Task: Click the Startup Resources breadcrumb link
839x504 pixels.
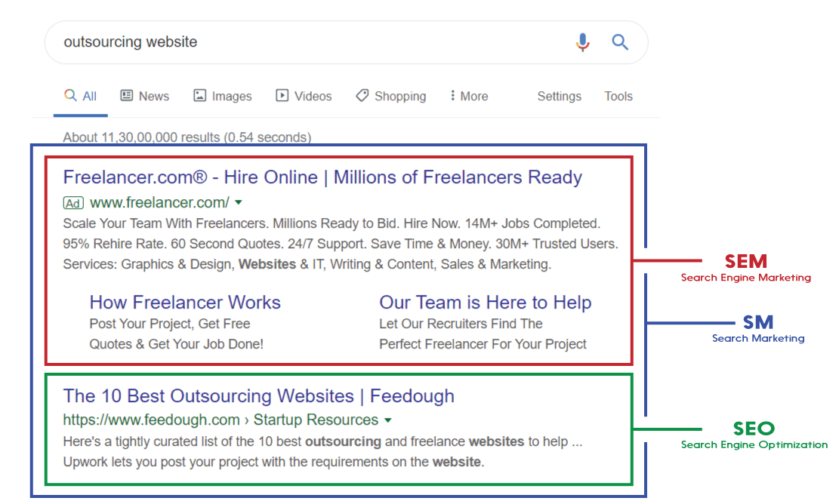Action: [316, 419]
